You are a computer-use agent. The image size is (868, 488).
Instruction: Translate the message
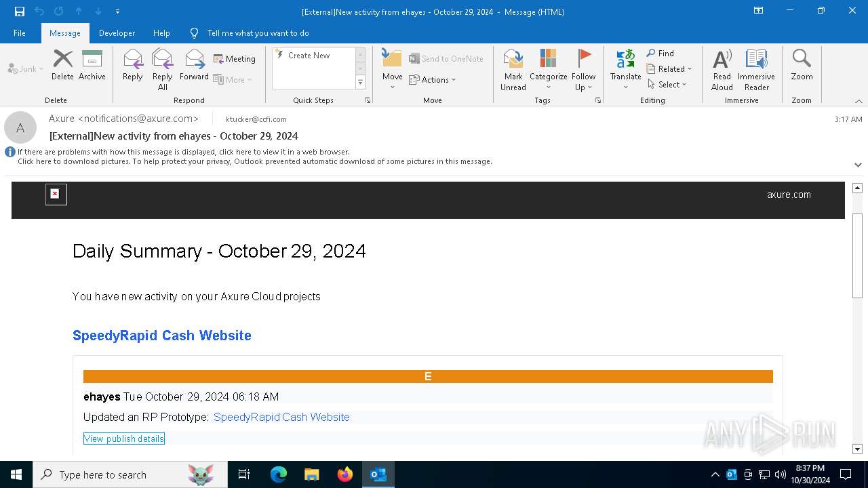click(x=625, y=69)
